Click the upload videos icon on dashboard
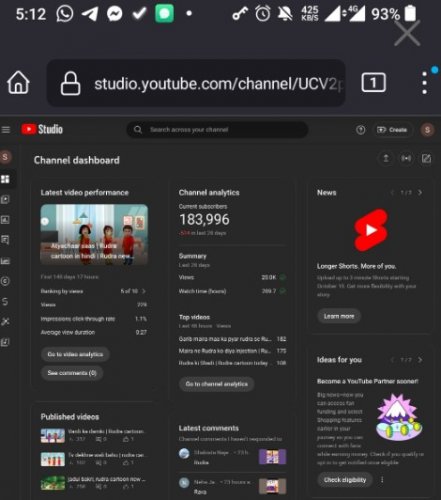441x500 pixels. (386, 158)
